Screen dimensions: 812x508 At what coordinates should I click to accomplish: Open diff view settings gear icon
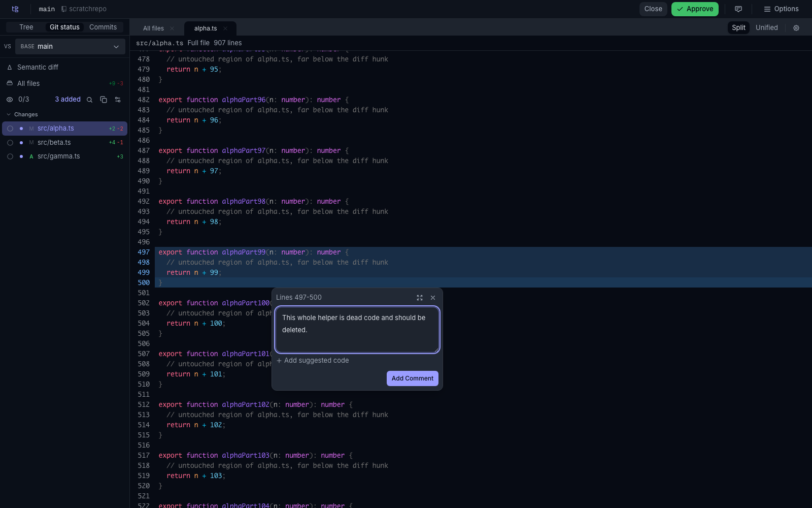pyautogui.click(x=796, y=28)
